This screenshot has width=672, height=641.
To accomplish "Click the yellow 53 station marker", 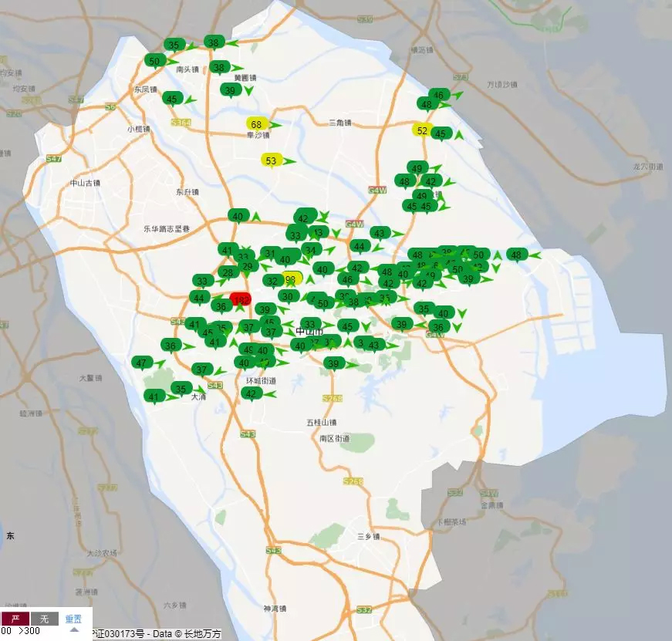I will [x=271, y=160].
